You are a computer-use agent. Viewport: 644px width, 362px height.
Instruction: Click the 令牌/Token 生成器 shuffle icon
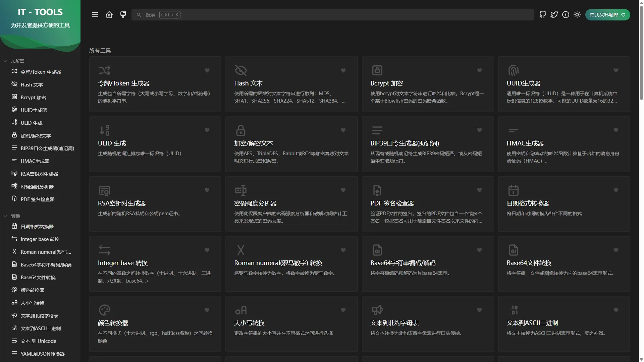[104, 70]
